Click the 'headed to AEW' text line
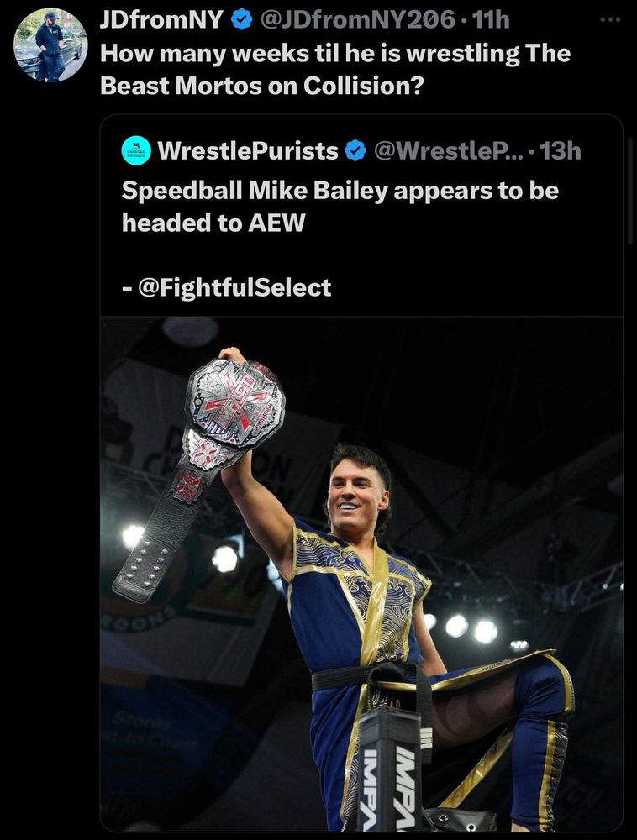The height and width of the screenshot is (840, 637). (213, 223)
